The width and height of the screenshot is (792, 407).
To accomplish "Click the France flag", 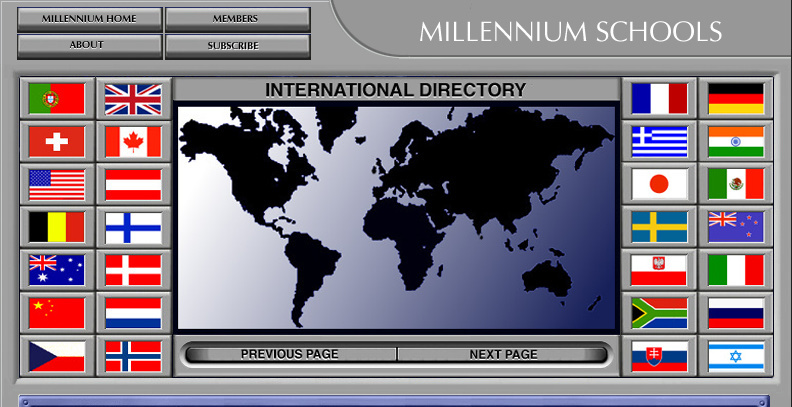I will (659, 98).
